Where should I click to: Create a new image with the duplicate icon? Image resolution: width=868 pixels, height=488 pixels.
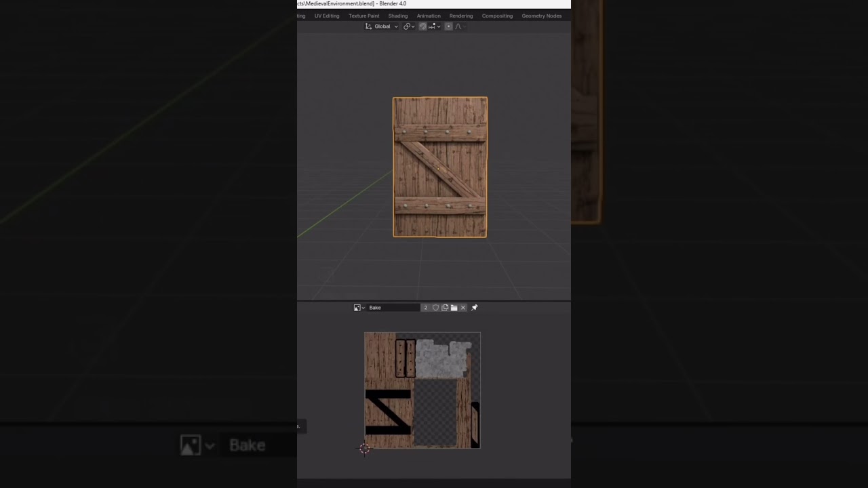pos(445,308)
